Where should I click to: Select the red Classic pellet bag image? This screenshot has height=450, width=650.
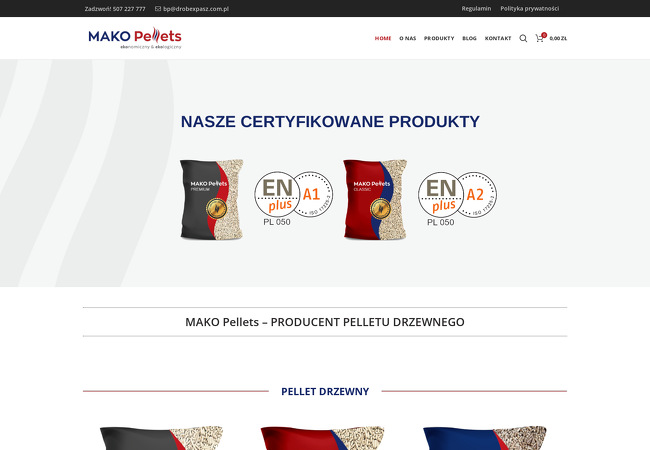tap(375, 200)
